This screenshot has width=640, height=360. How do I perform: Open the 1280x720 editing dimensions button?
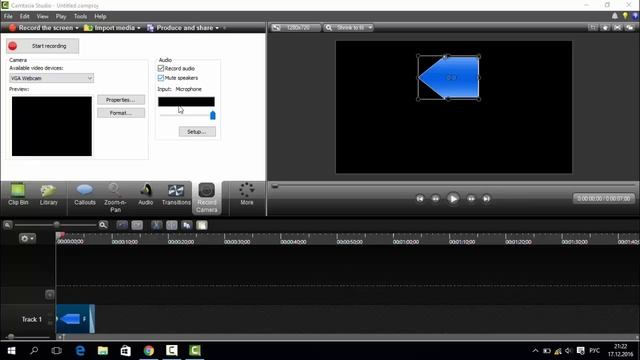coord(296,28)
